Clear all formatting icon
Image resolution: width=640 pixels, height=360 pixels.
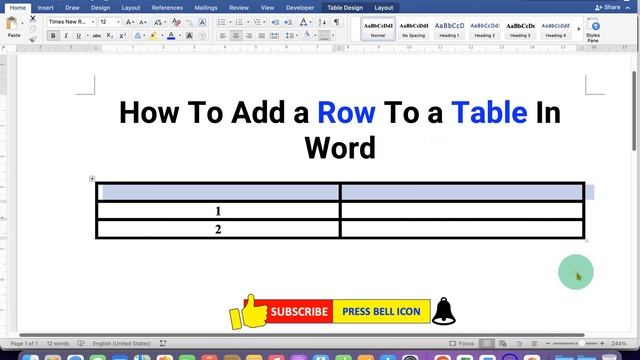(176, 22)
